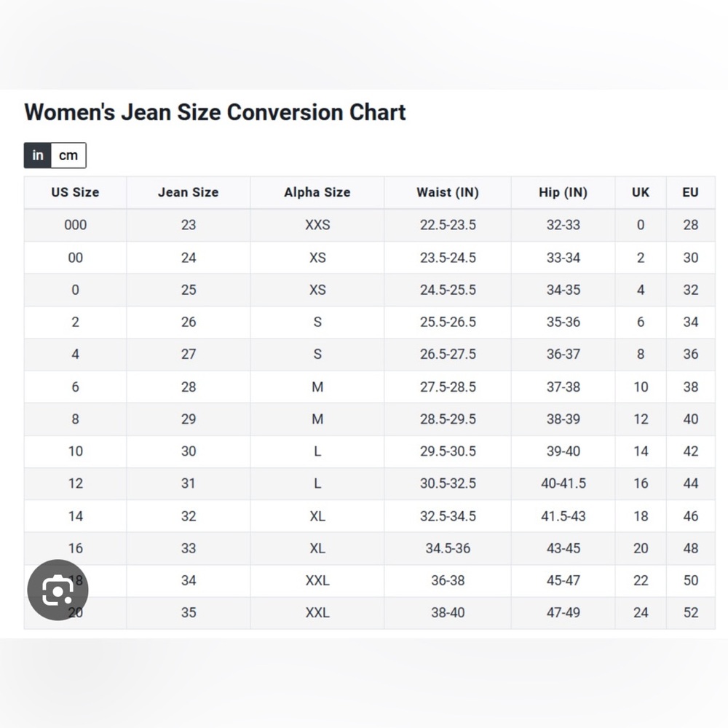Viewport: 728px width, 728px height.
Task: Click the Women's Jean Size Conversion Chart title
Action: (215, 112)
